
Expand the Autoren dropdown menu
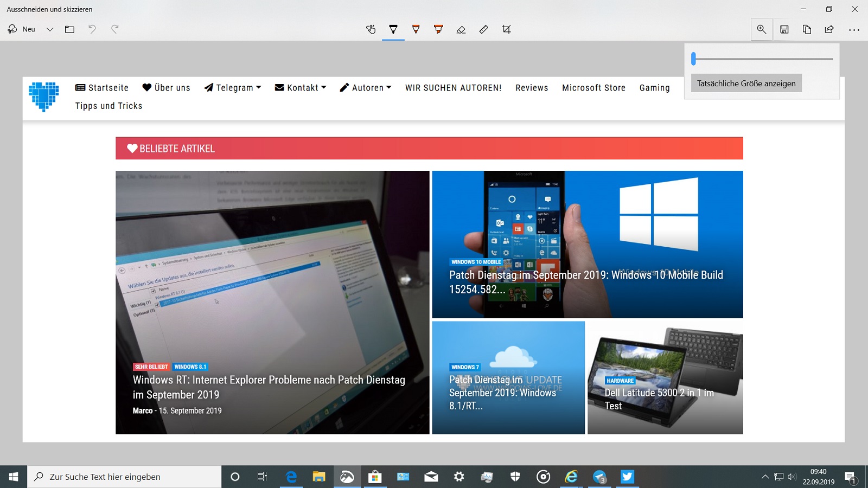(x=365, y=88)
